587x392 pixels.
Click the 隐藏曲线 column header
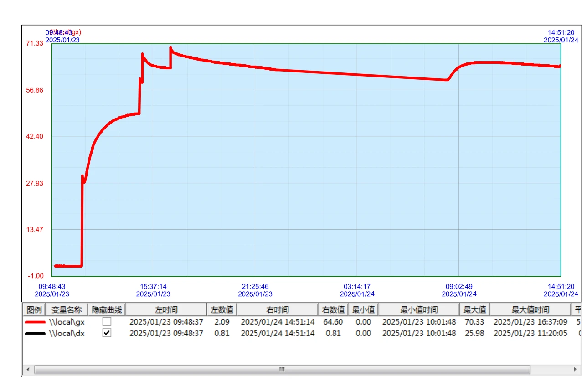107,310
